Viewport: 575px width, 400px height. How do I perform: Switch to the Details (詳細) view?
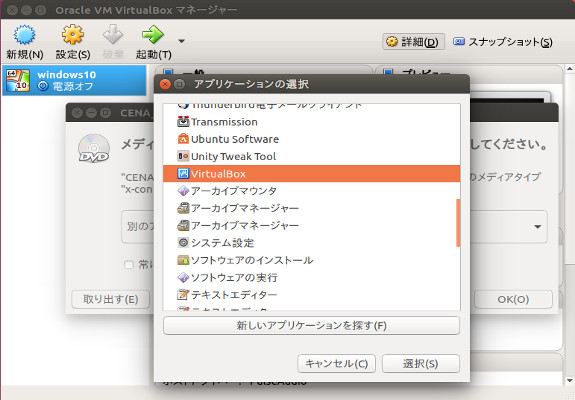413,42
